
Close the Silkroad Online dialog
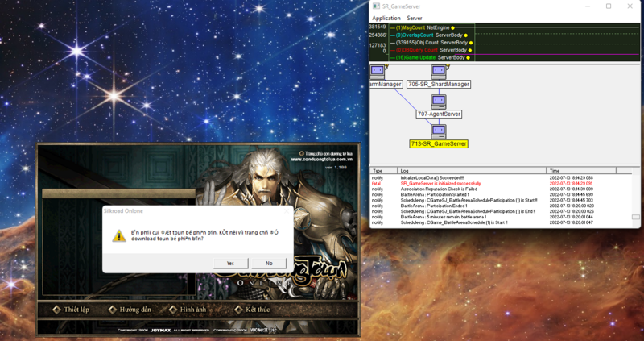pos(287,211)
